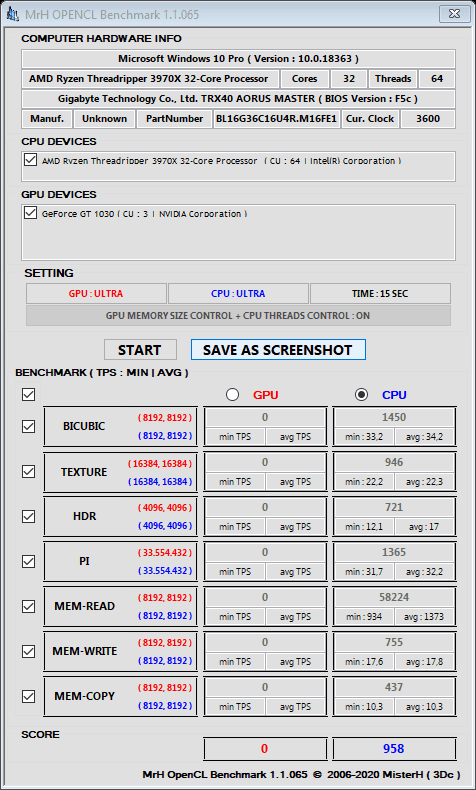The height and width of the screenshot is (790, 476).
Task: Click the MEM-READ benchmark label
Action: (84, 606)
